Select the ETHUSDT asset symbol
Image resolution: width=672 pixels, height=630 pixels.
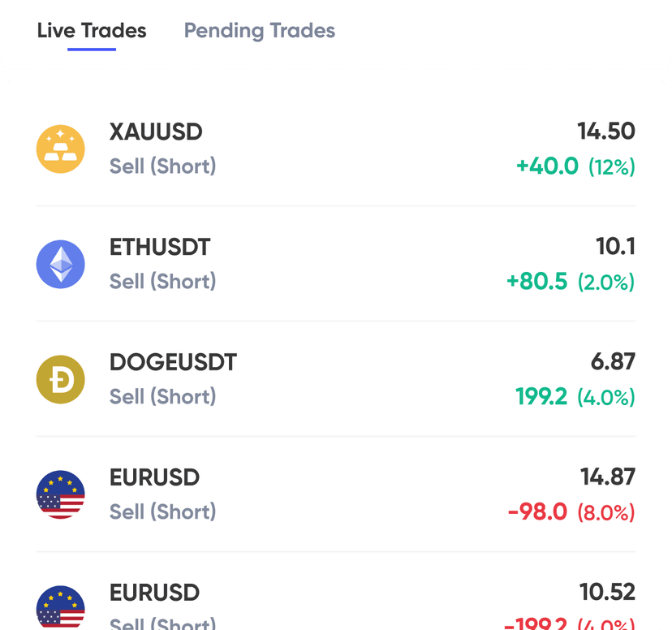pyautogui.click(x=160, y=247)
